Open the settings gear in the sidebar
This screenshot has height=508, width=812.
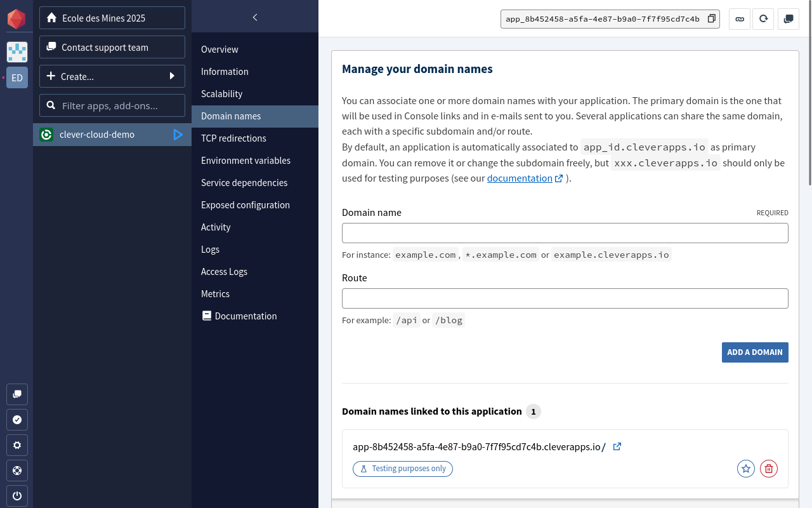(x=17, y=445)
